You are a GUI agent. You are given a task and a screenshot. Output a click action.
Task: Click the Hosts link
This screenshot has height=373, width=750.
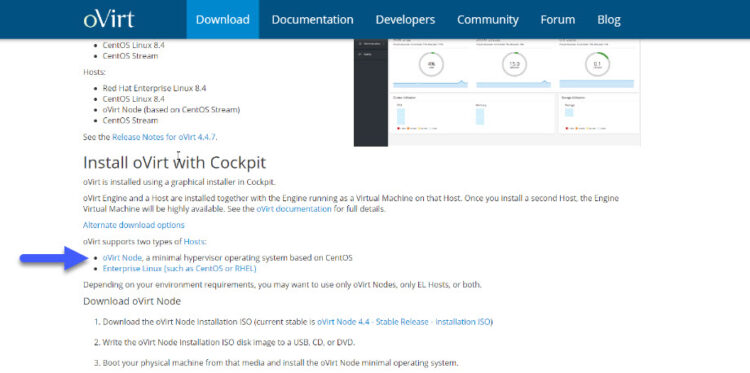(194, 241)
